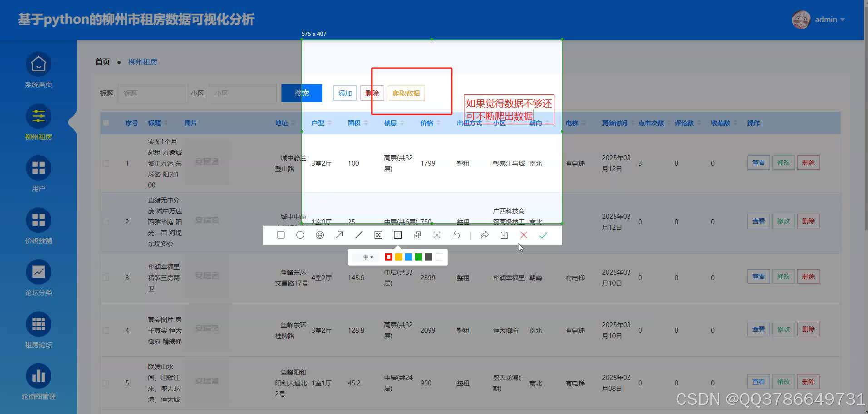Click the 爬取数据 button
The height and width of the screenshot is (414, 868).
[x=405, y=93]
